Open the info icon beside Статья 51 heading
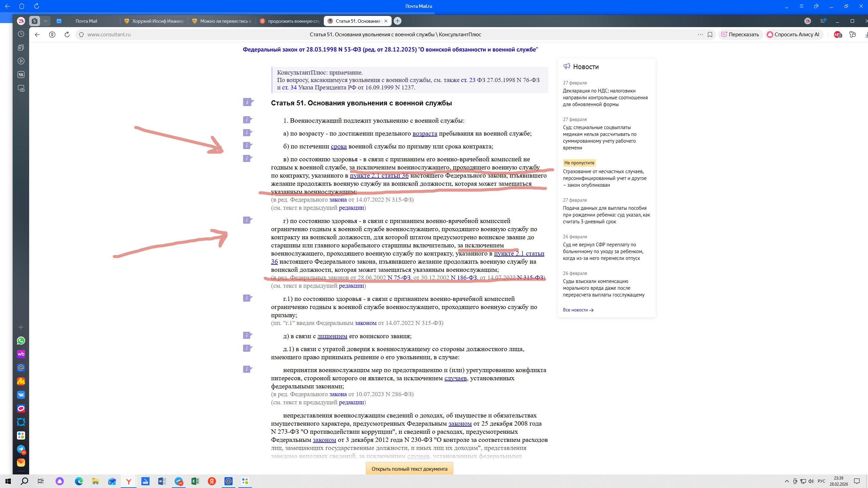The width and height of the screenshot is (868, 488). pos(248,102)
